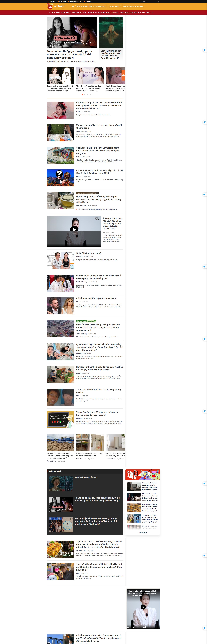Screen dimensions: 207x644
Task: Click the trending arrow icon beside hashtags
Action: point(73,7)
